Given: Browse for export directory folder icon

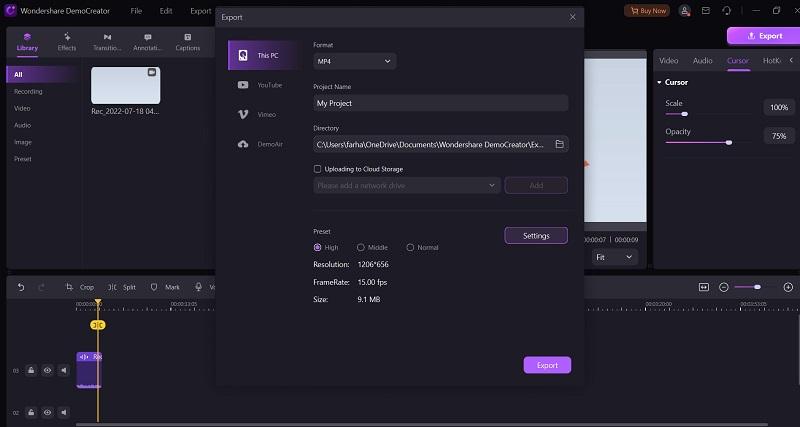Looking at the screenshot, I should (x=560, y=144).
